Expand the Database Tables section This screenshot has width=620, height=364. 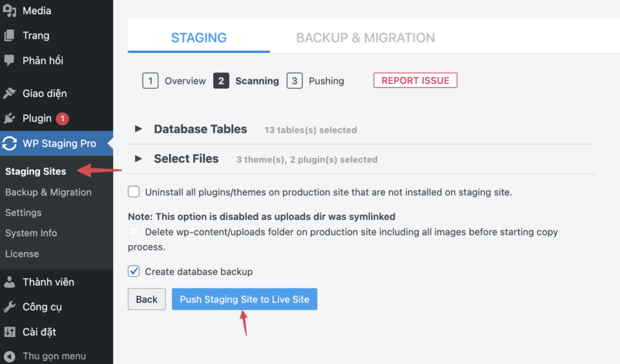coord(138,129)
